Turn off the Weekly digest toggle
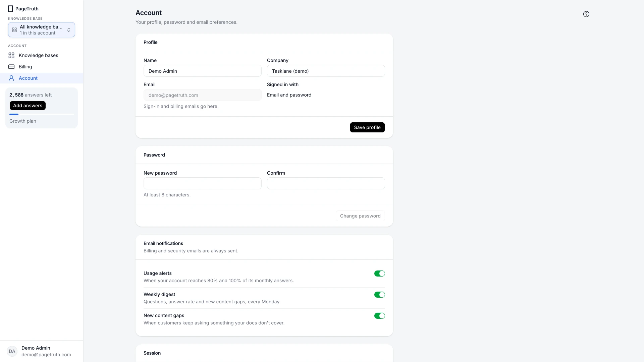The height and width of the screenshot is (362, 644). point(379,295)
